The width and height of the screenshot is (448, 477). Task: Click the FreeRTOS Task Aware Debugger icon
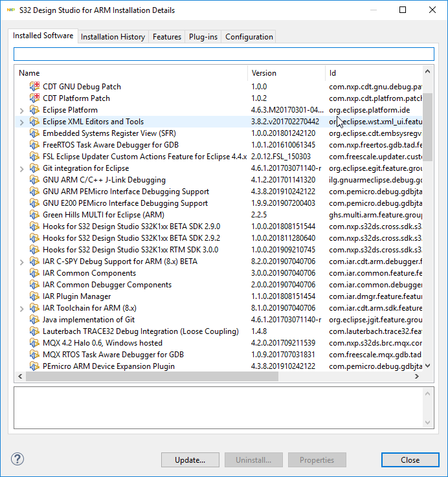click(x=34, y=145)
